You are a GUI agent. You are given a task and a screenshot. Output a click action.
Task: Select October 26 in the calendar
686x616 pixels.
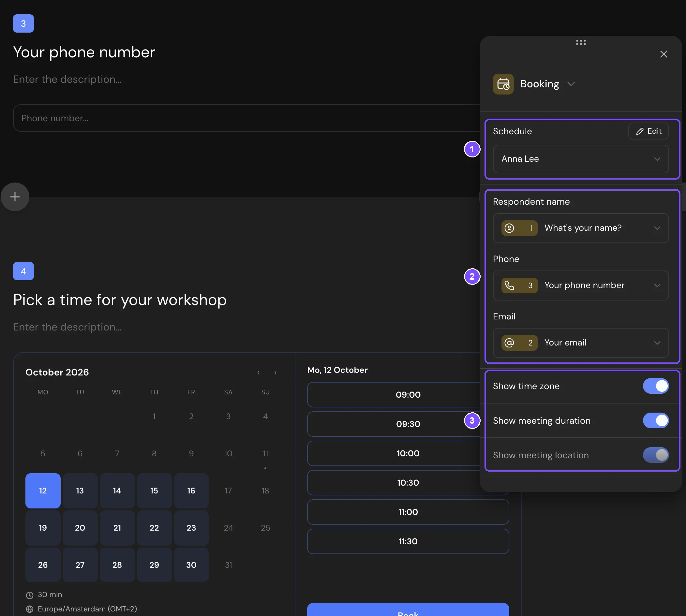click(x=43, y=565)
